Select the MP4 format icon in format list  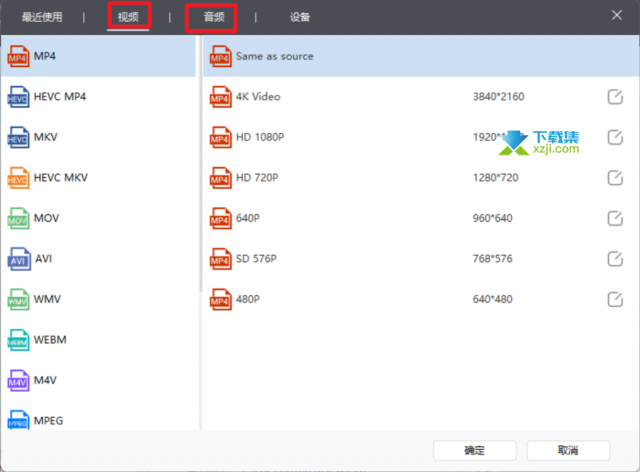tap(18, 56)
